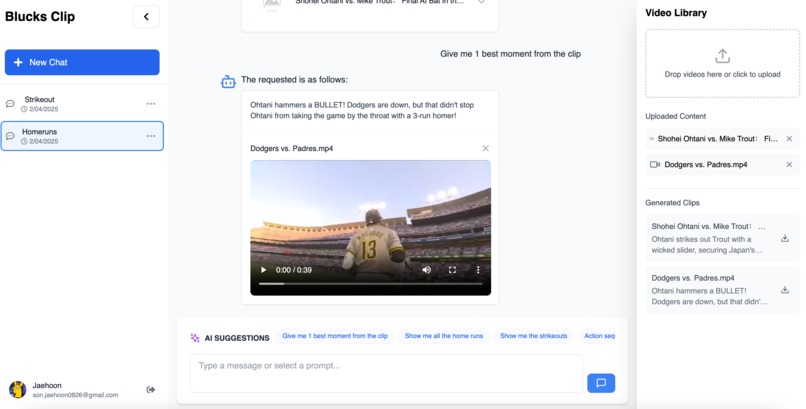The image size is (806, 409).
Task: Open the video player more options menu
Action: 478,270
